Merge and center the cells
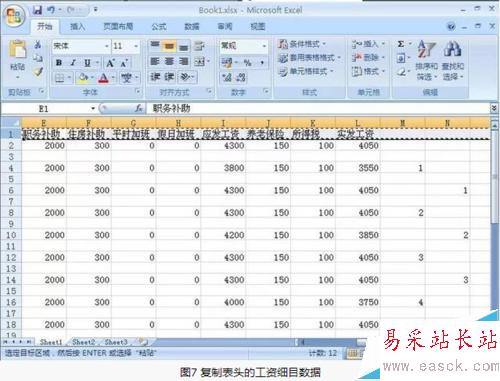Viewport: 500px width, 381px height. pyautogui.click(x=199, y=61)
